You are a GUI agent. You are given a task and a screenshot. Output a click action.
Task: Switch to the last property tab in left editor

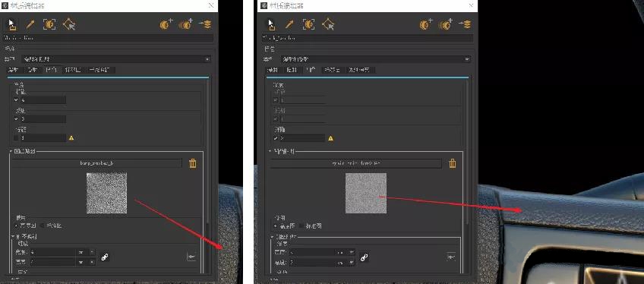102,70
